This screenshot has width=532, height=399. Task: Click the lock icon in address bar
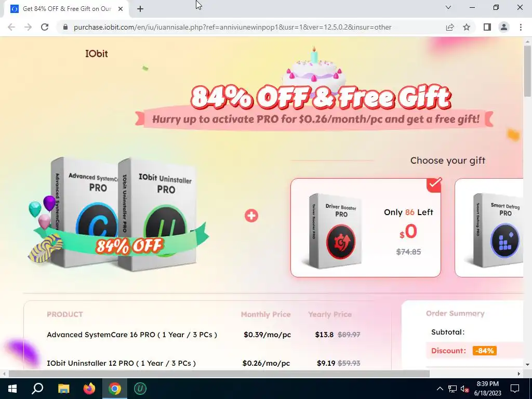click(x=65, y=27)
